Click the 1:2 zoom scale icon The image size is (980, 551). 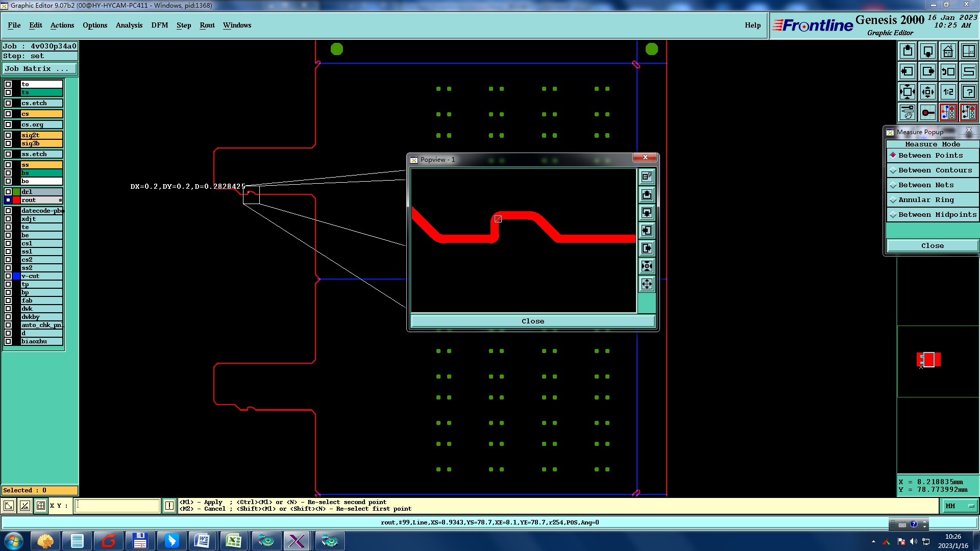tap(948, 92)
